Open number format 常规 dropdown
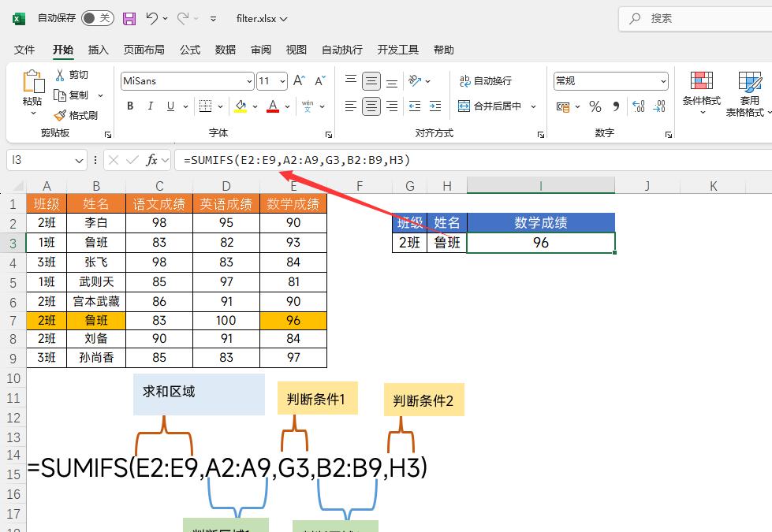Viewport: 772px width, 532px height. [x=663, y=81]
